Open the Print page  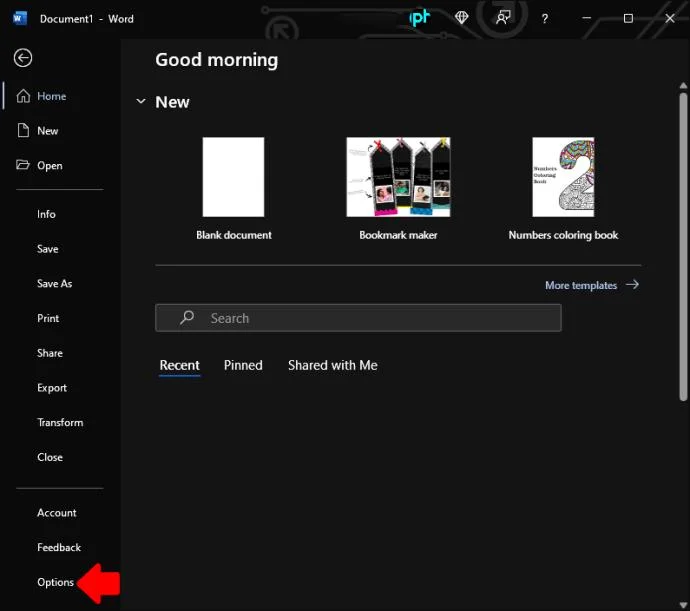coord(48,318)
